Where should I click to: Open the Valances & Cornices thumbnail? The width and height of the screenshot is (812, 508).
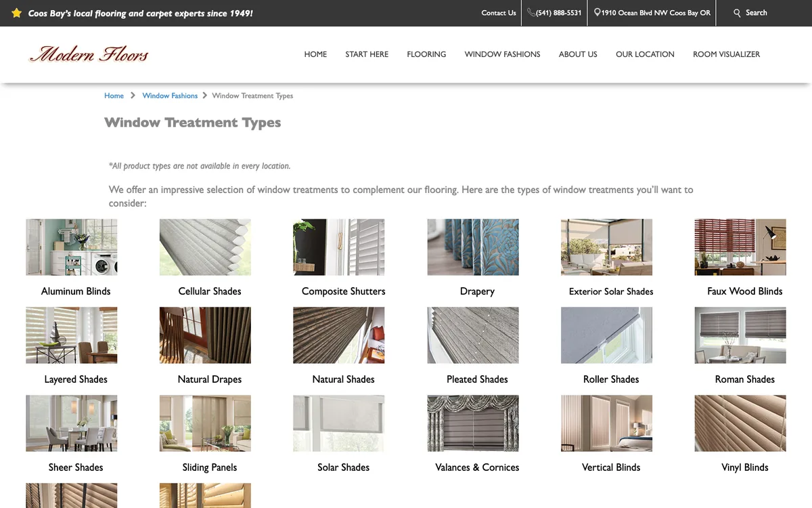tap(473, 423)
